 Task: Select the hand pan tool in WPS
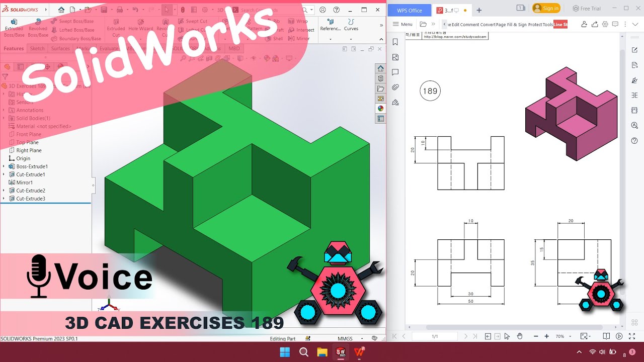[519, 336]
